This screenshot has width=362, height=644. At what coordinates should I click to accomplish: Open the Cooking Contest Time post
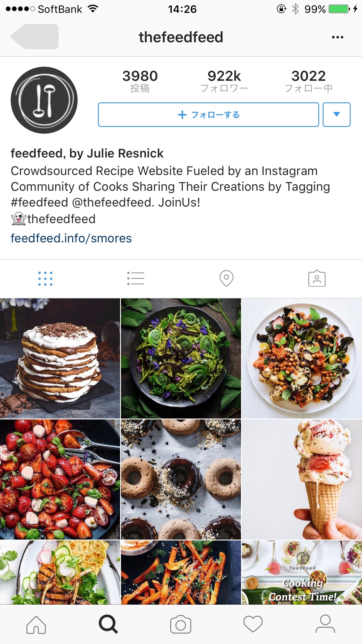tap(302, 572)
